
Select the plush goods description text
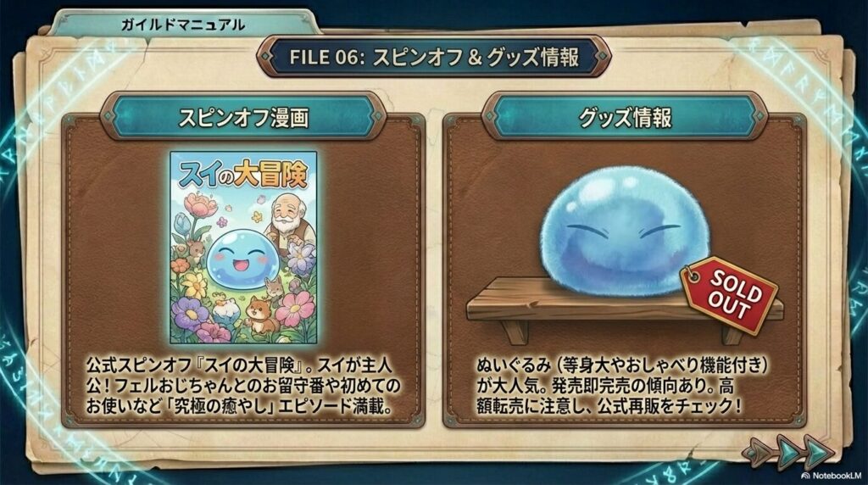point(623,385)
